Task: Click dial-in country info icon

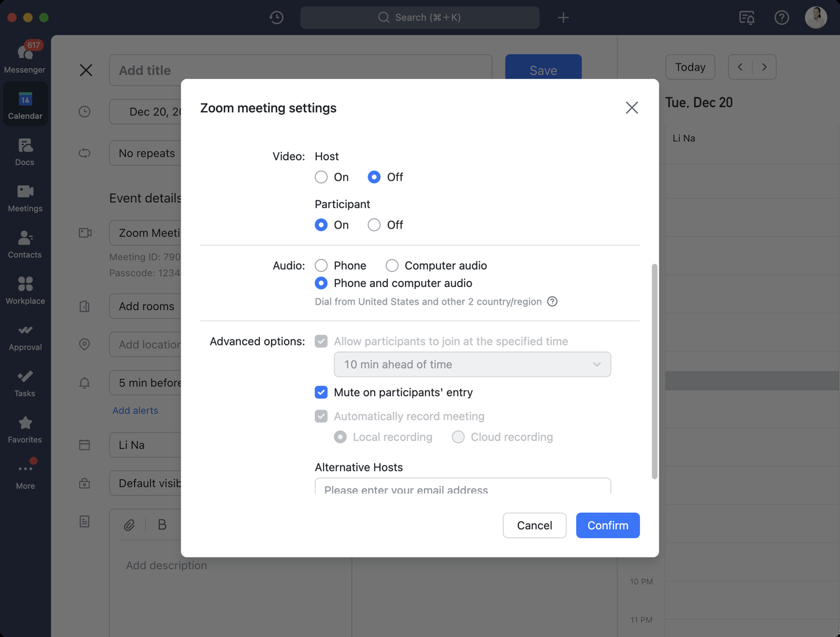Action: pyautogui.click(x=553, y=301)
